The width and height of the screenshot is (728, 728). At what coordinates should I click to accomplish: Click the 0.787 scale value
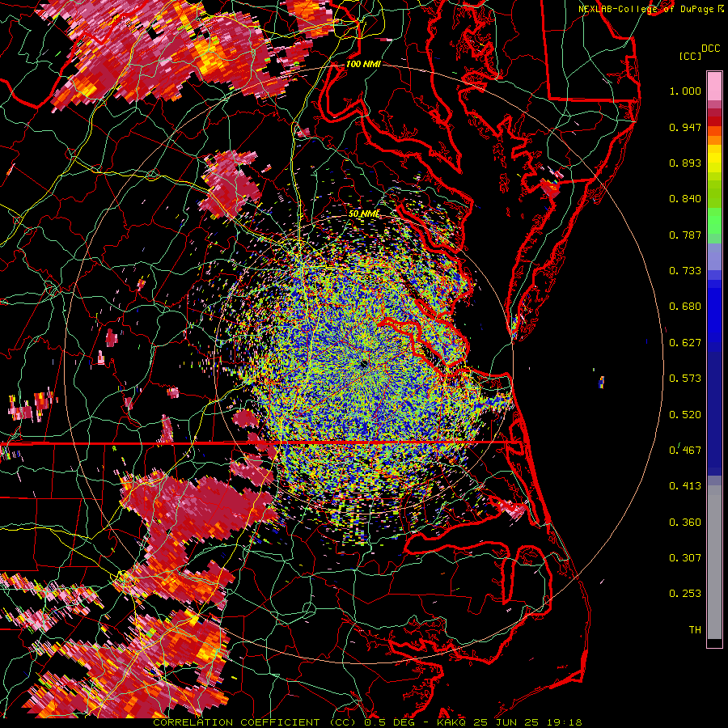(685, 235)
